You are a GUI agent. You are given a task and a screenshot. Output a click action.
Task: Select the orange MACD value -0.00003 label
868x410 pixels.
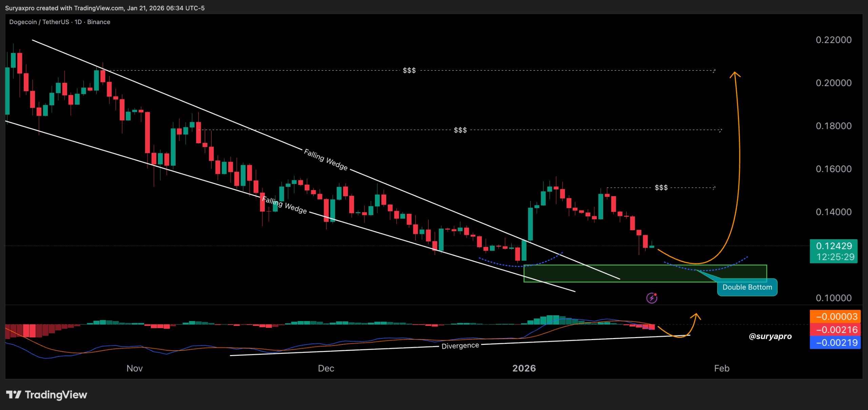tap(836, 316)
